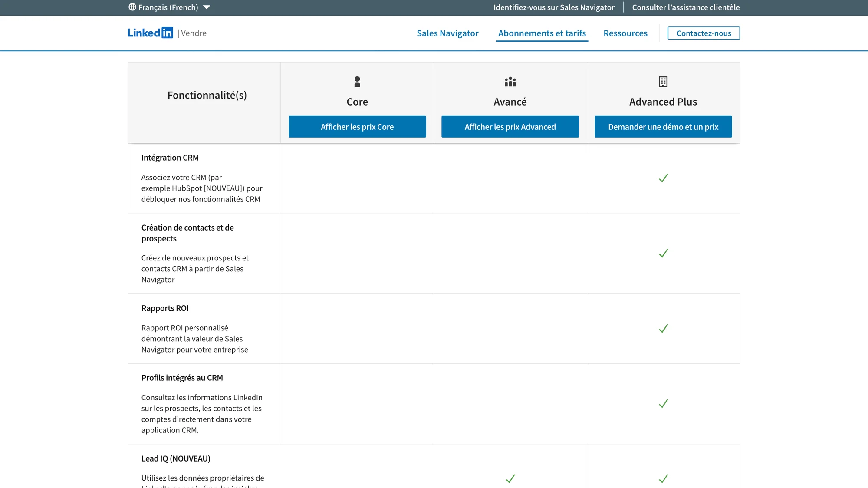Click the Core plan person icon
The image size is (868, 488).
(357, 82)
